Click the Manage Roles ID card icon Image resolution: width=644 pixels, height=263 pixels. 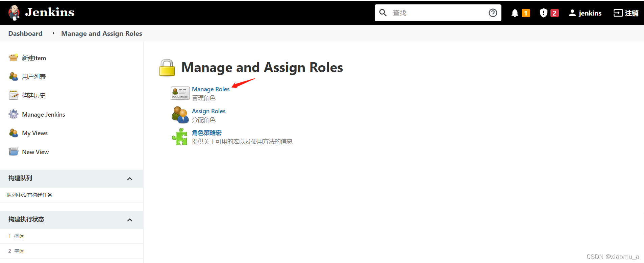pyautogui.click(x=180, y=93)
